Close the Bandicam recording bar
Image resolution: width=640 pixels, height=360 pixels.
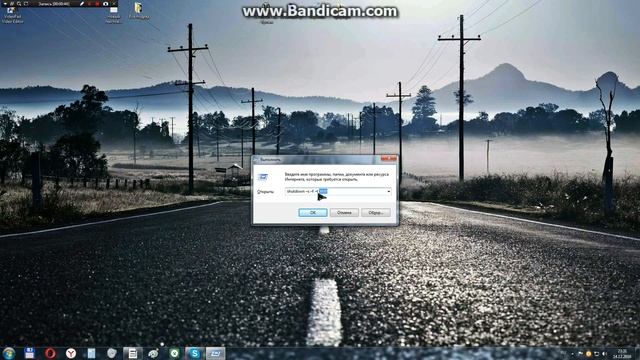tap(114, 4)
